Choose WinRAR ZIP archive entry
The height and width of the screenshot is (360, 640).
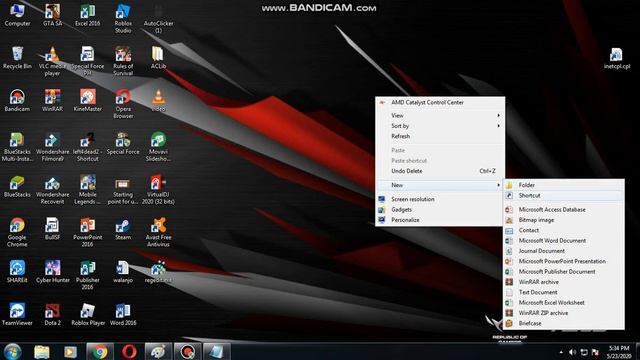(x=564, y=313)
